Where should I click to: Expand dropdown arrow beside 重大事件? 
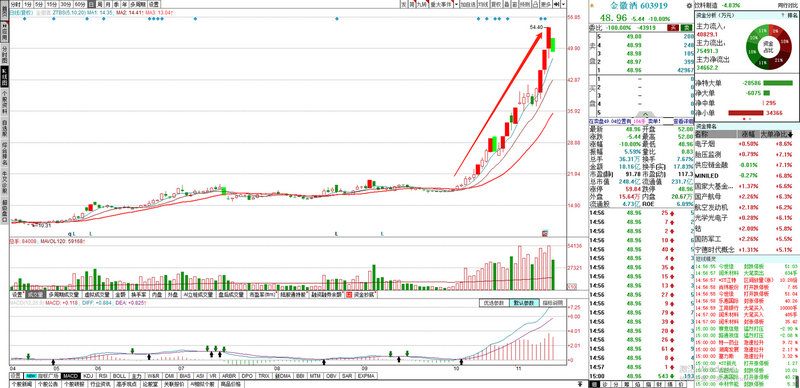[x=457, y=4]
